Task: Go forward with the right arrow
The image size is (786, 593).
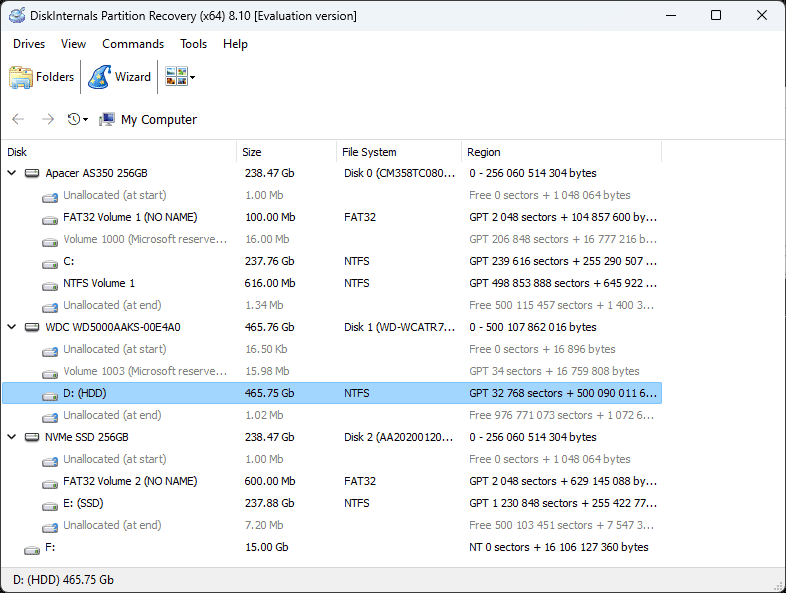Action: point(48,119)
